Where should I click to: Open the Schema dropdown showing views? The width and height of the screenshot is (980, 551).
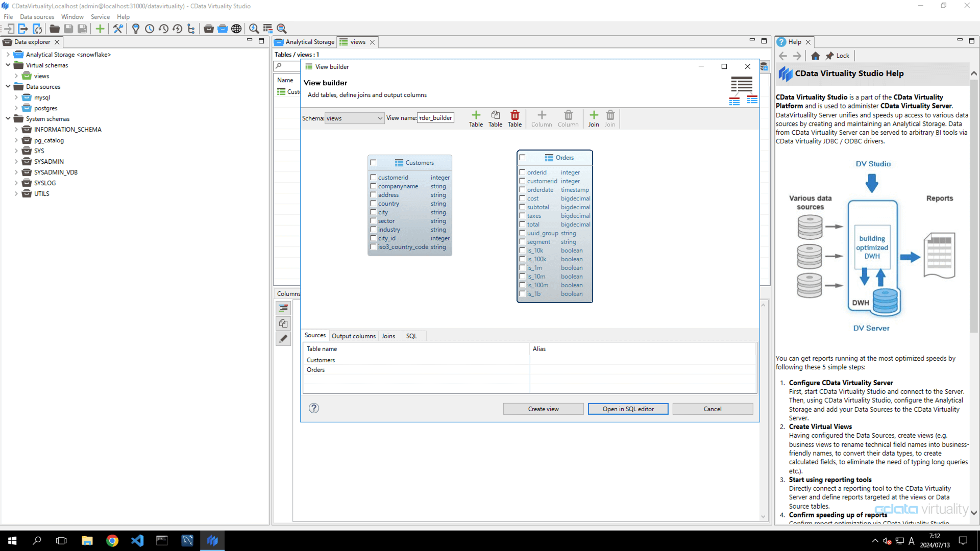(354, 118)
